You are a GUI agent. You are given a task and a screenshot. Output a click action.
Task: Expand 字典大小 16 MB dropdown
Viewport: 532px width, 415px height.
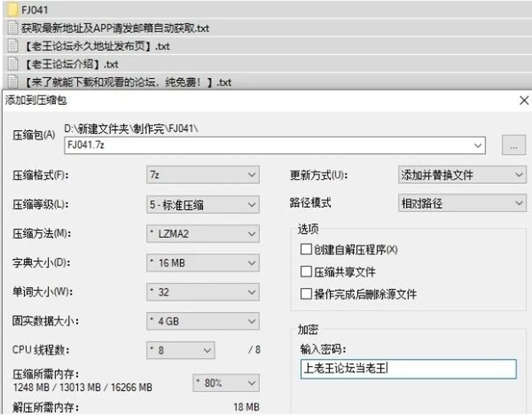pyautogui.click(x=203, y=263)
